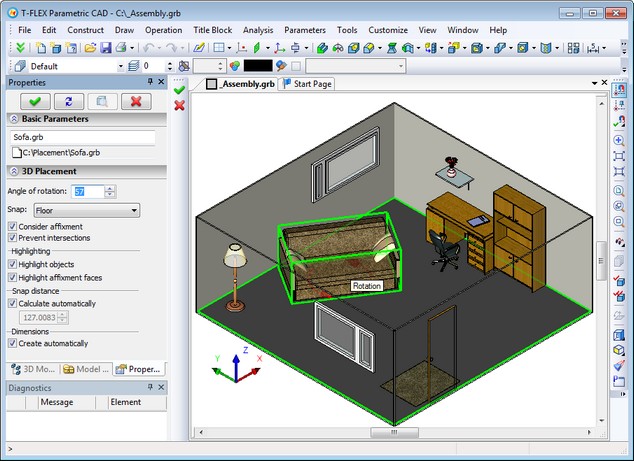Uncheck the Consider affixment checkbox

point(12,227)
